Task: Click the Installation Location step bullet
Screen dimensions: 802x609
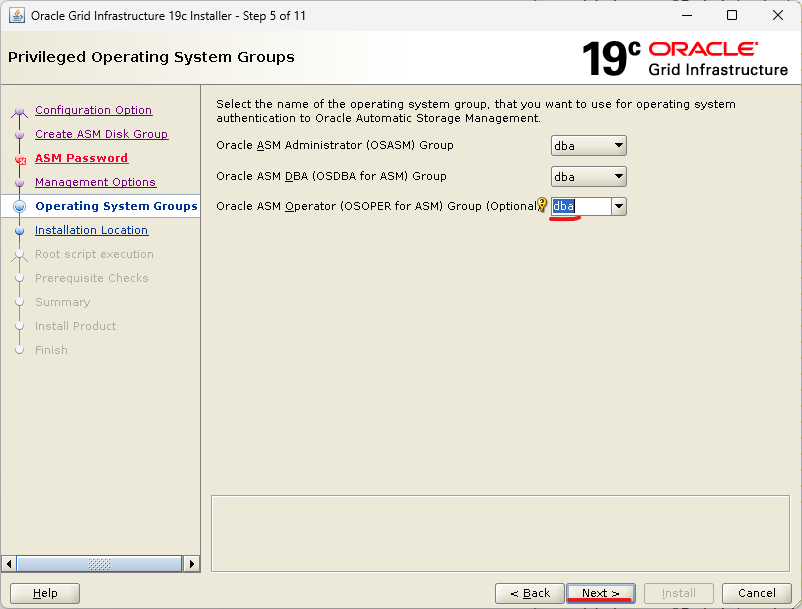Action: 20,230
